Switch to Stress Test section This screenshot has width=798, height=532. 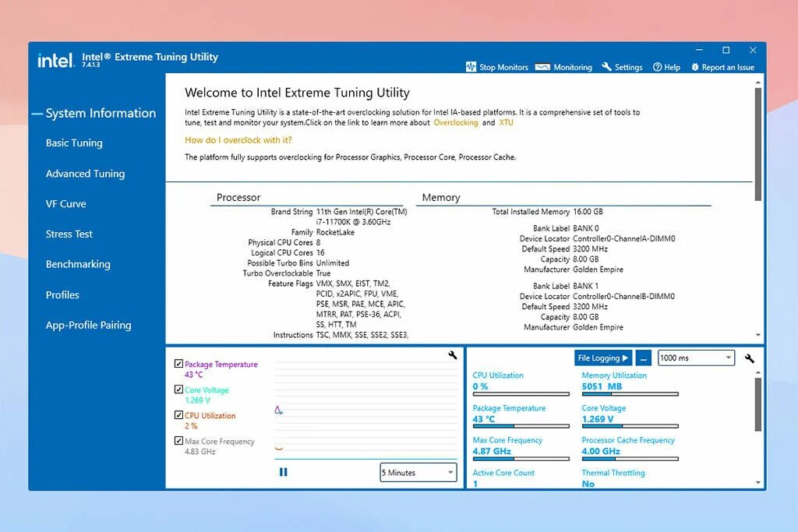[69, 234]
